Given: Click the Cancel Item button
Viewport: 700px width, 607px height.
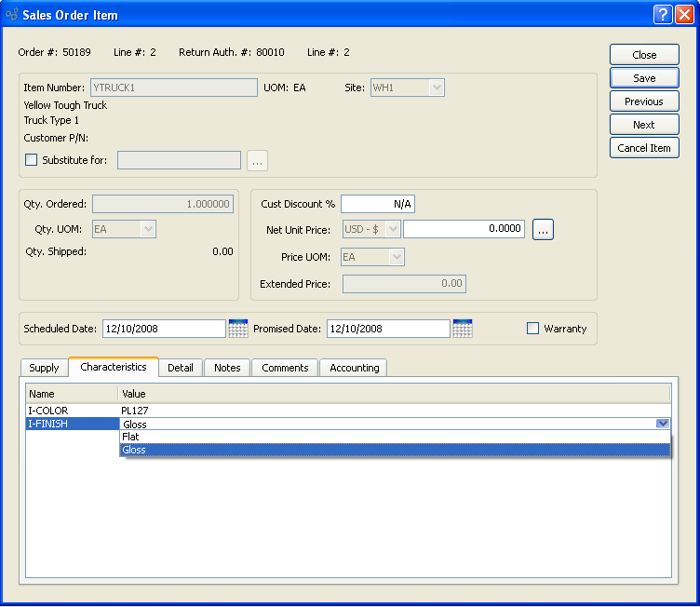Looking at the screenshot, I should pos(644,148).
